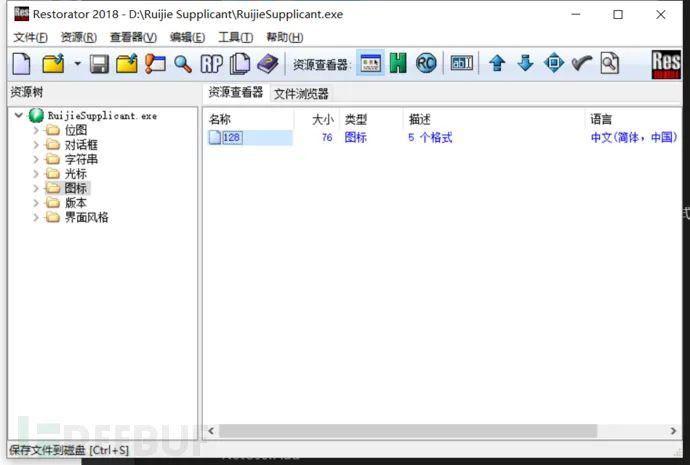Click the edit mode 'ab|' icon
Image resolution: width=690 pixels, height=465 pixels.
[462, 63]
